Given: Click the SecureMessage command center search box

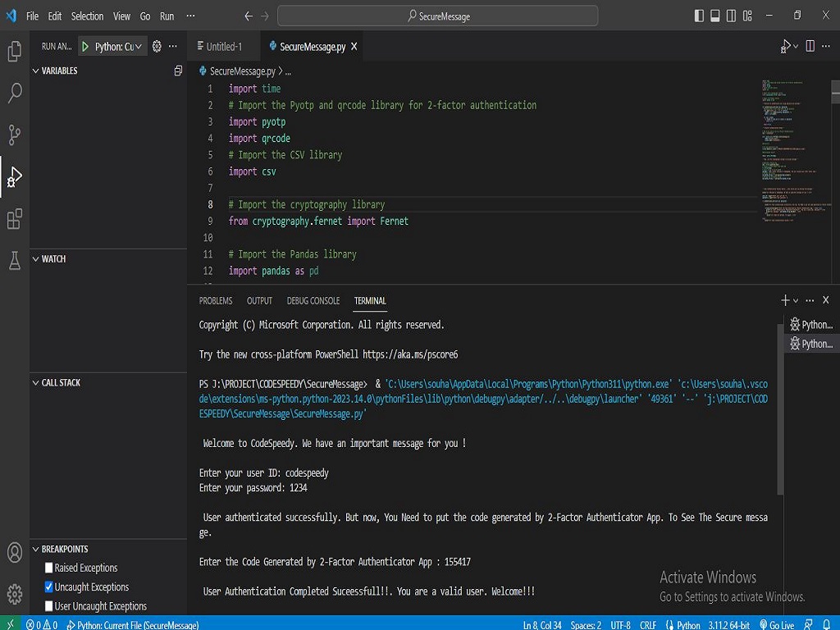Looking at the screenshot, I should click(438, 16).
